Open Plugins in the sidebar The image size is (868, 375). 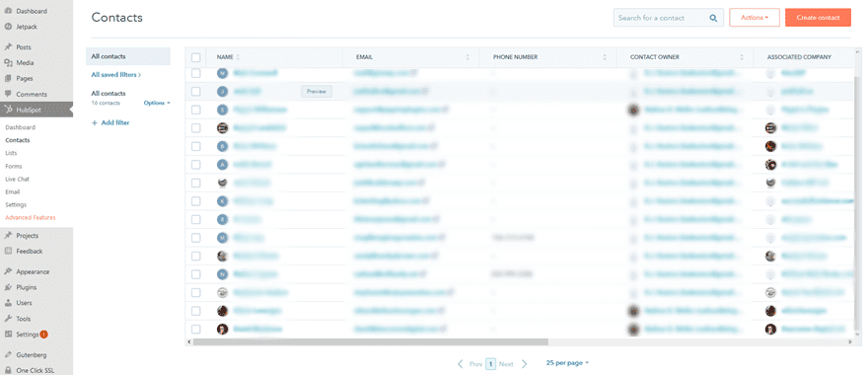pos(26,287)
